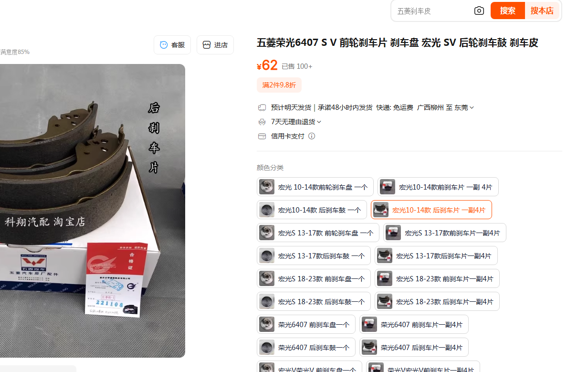Select 宏光 10-14款前轮刹车盘 一个 option
Viewport: 588px width, 372px height.
[315, 187]
